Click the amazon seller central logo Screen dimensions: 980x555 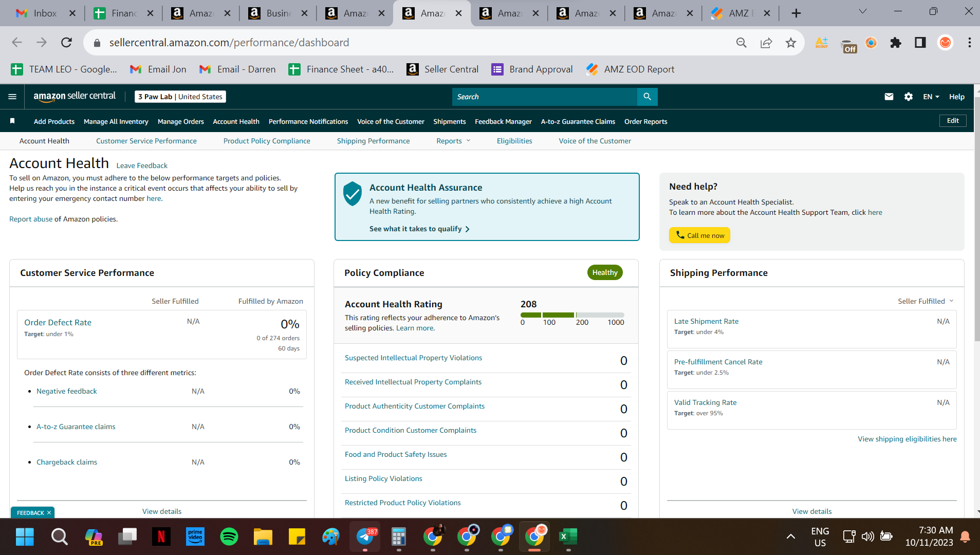[75, 96]
